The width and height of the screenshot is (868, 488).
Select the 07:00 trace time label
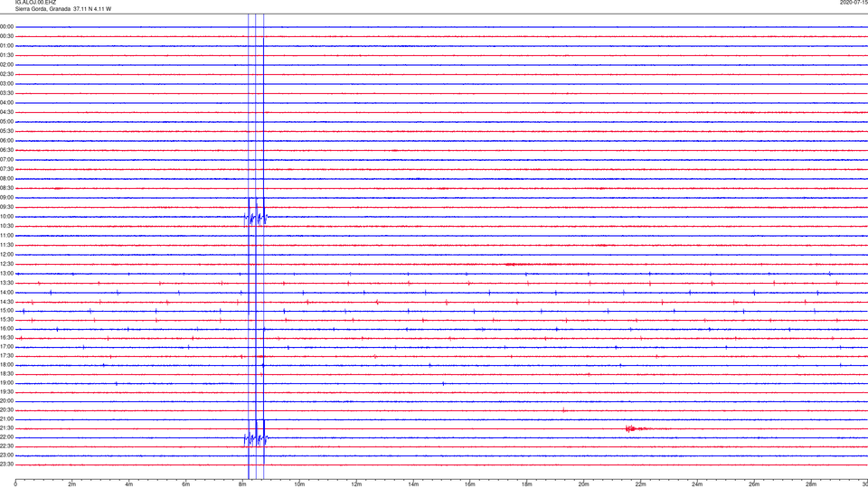[x=7, y=160]
